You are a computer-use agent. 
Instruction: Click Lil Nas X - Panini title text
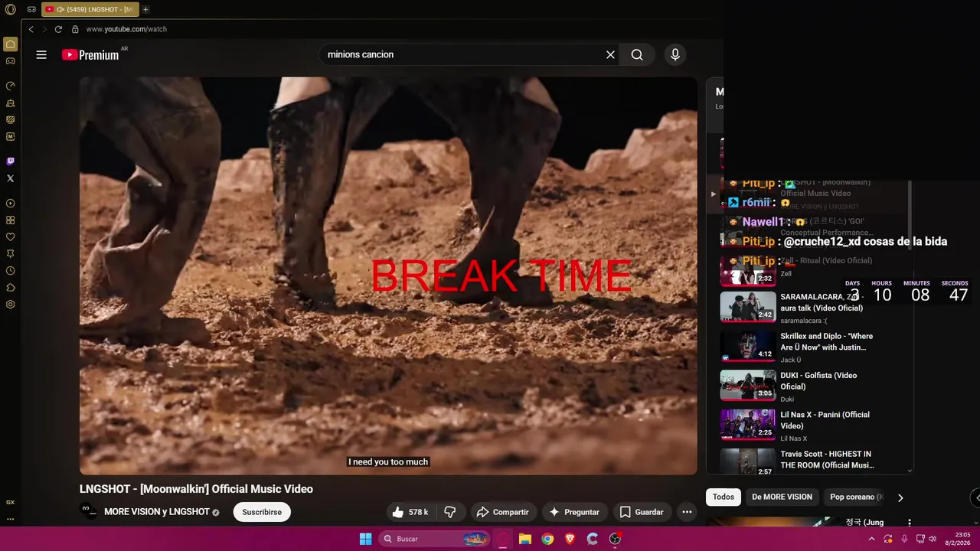point(825,420)
